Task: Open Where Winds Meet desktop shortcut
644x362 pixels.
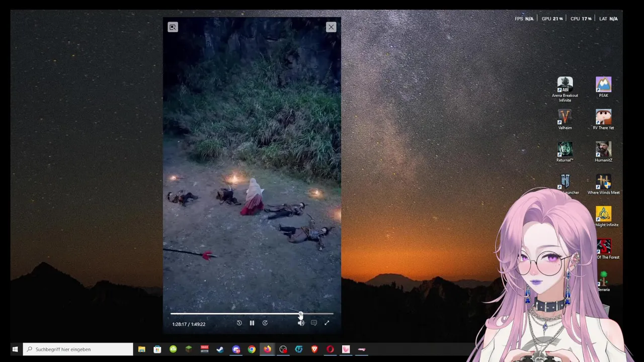Action: tap(603, 185)
